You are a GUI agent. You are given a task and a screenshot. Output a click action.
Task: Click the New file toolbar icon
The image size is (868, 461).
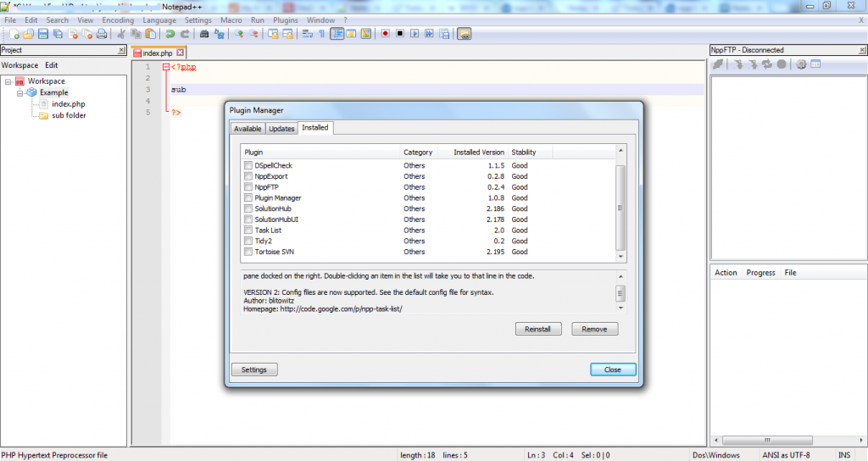[x=14, y=34]
